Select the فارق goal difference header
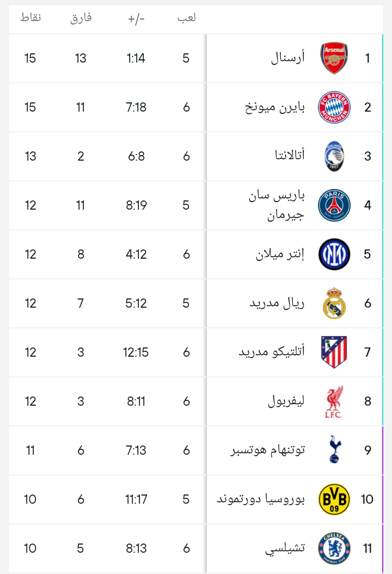Screen dimensions: 392x574 click(x=81, y=18)
